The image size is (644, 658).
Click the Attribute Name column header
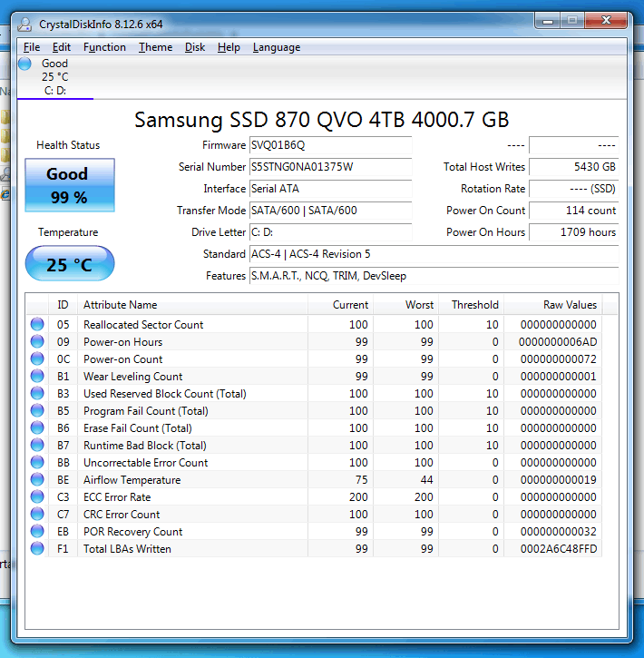point(192,305)
